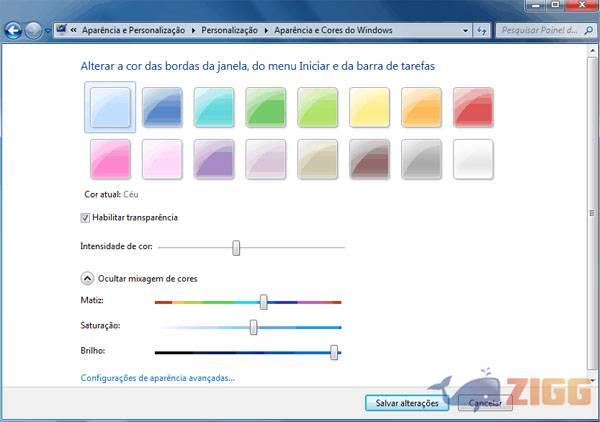Pick the gray color swatch
600x422 pixels.
tap(421, 159)
